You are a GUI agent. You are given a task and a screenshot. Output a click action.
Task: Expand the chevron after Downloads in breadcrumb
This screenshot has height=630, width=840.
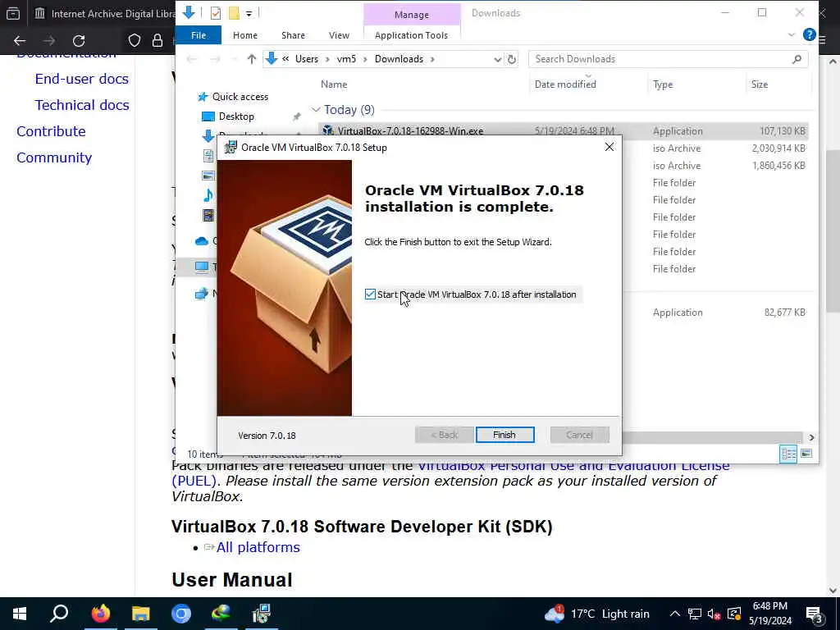click(431, 59)
